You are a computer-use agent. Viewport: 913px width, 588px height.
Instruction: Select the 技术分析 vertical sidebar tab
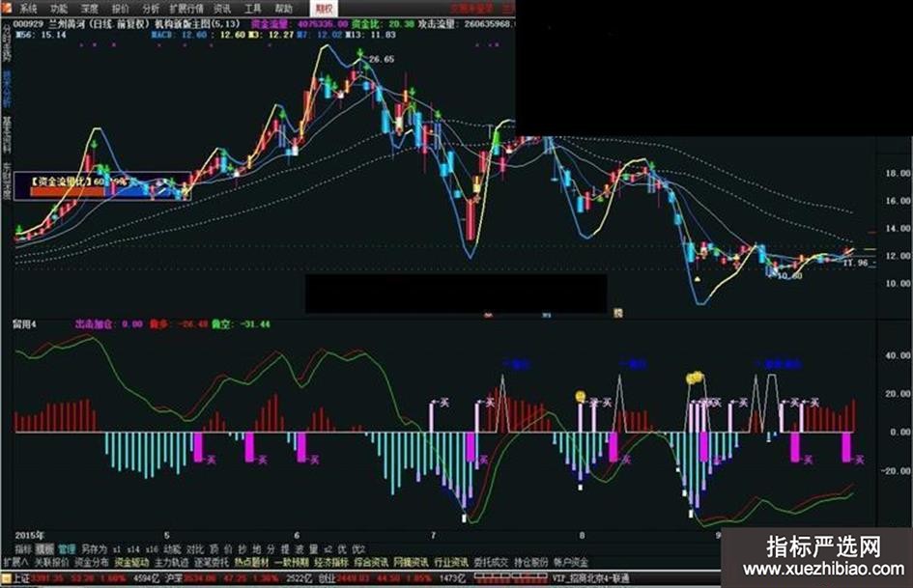pos(7,89)
